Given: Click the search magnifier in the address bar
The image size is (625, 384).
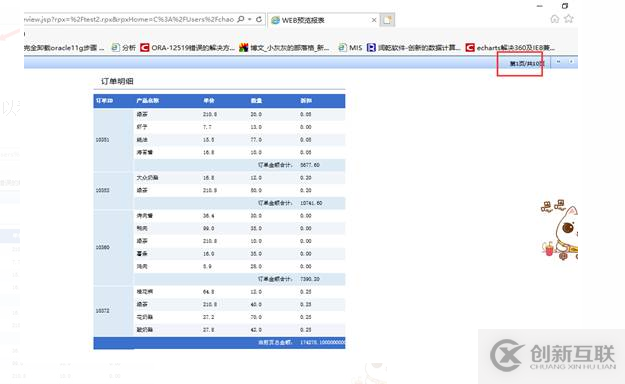Looking at the screenshot, I should pyautogui.click(x=240, y=19).
